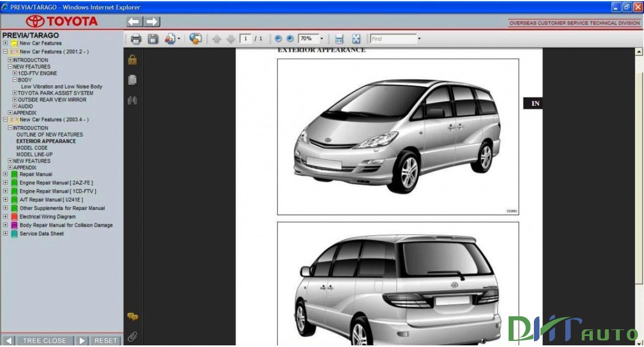Image resolution: width=644 pixels, height=347 pixels.
Task: Collapse the BODY tree node
Action: [x=15, y=79]
